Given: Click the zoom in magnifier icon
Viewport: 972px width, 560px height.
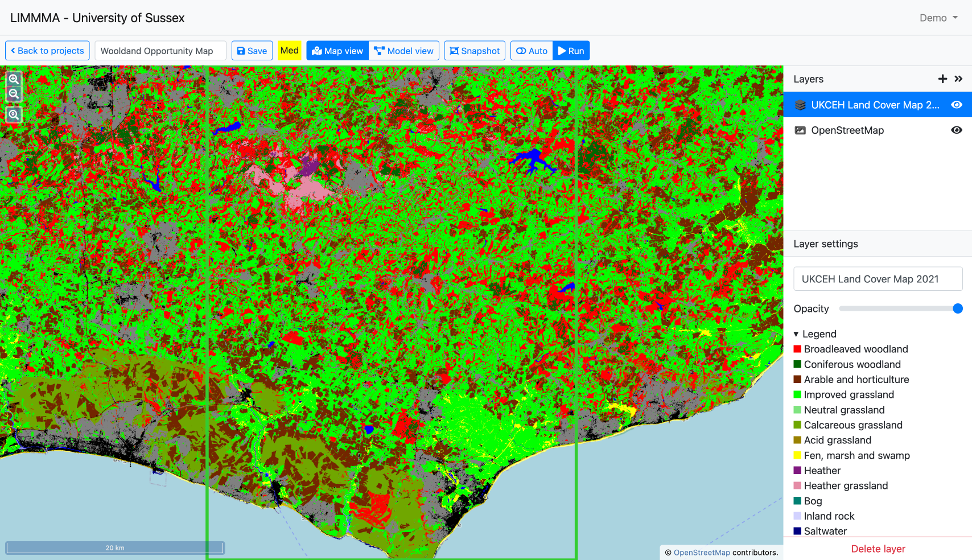Looking at the screenshot, I should [14, 79].
